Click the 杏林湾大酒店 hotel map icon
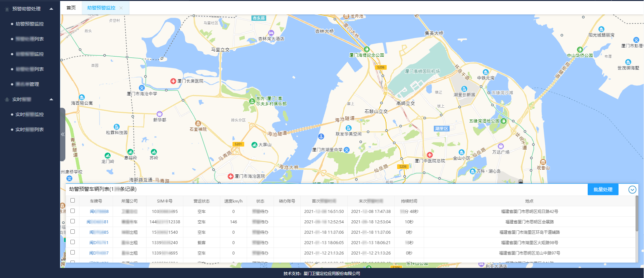Viewport: 644px width, 278px height. [271, 33]
